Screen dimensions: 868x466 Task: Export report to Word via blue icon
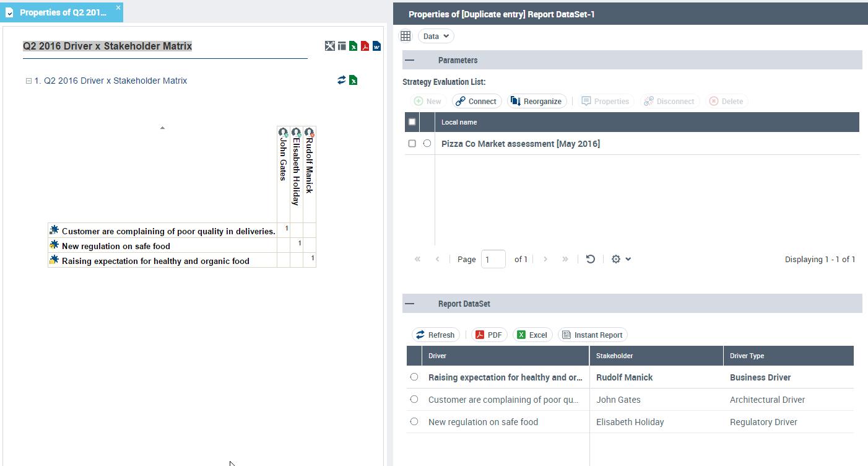[x=376, y=46]
